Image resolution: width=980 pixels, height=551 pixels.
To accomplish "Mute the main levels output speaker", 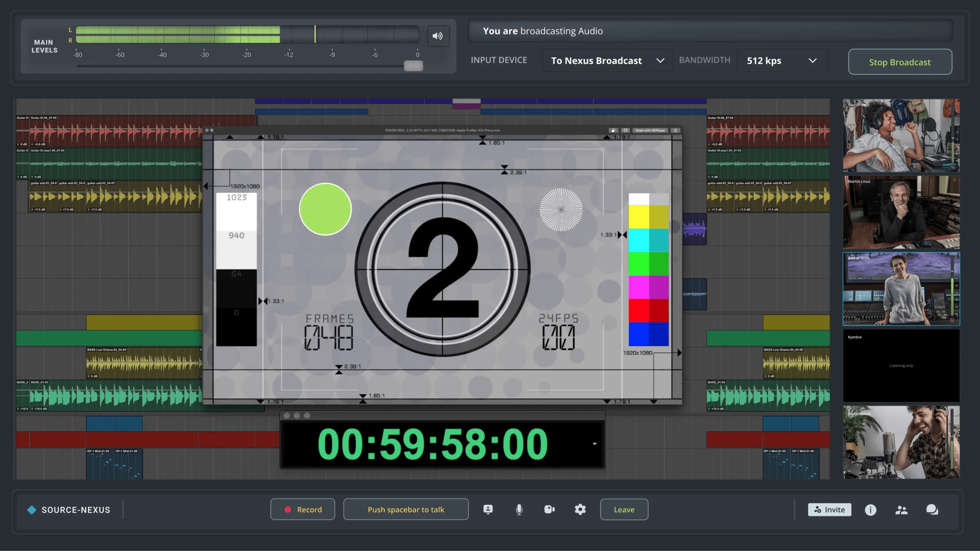I will 438,36.
